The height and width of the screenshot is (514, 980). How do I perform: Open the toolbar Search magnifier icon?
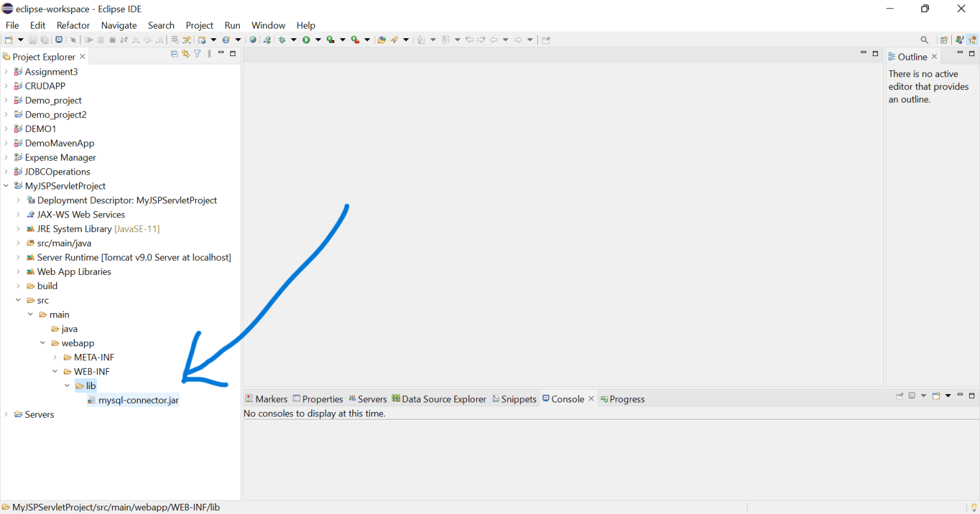tap(924, 40)
